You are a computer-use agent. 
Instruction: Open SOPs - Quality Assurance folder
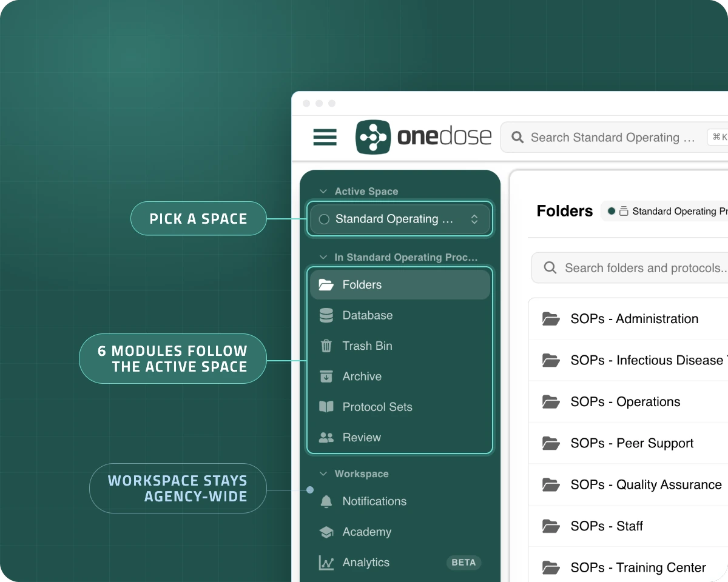pyautogui.click(x=629, y=484)
